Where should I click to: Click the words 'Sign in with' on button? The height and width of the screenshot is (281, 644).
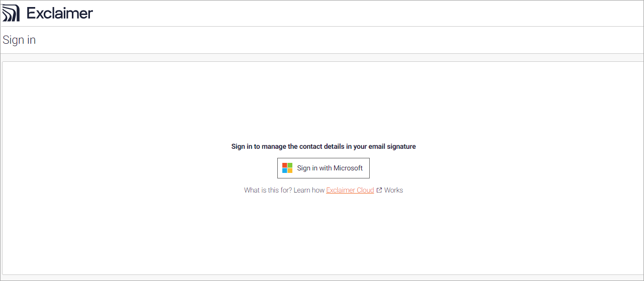pos(314,168)
